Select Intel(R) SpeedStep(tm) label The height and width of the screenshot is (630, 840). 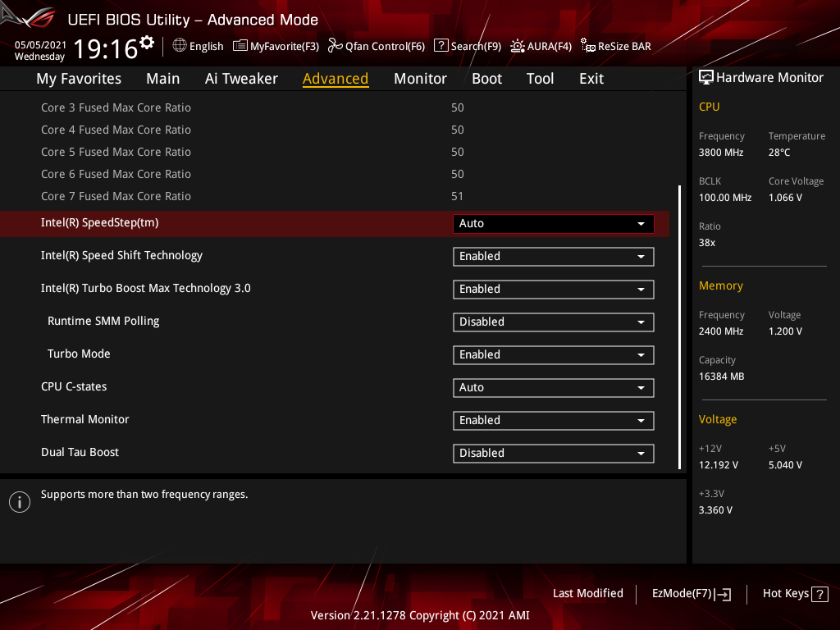click(99, 223)
